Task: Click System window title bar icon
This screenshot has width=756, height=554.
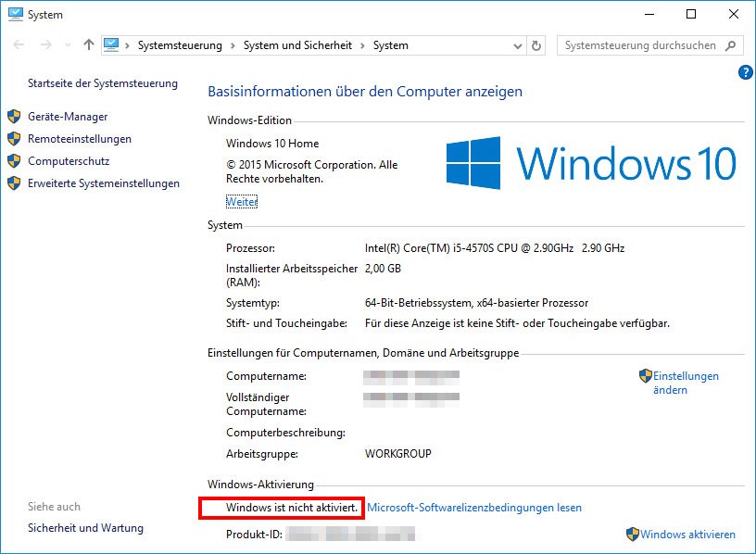Action: (16, 14)
